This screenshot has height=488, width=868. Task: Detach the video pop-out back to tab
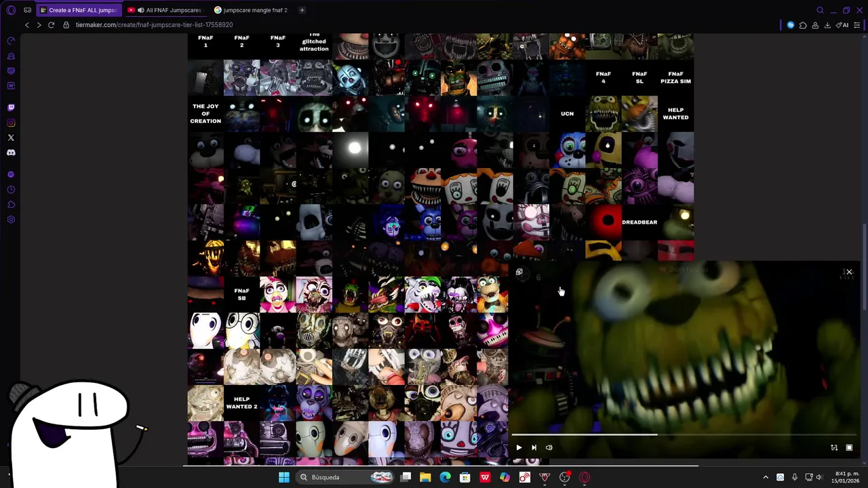click(x=519, y=272)
